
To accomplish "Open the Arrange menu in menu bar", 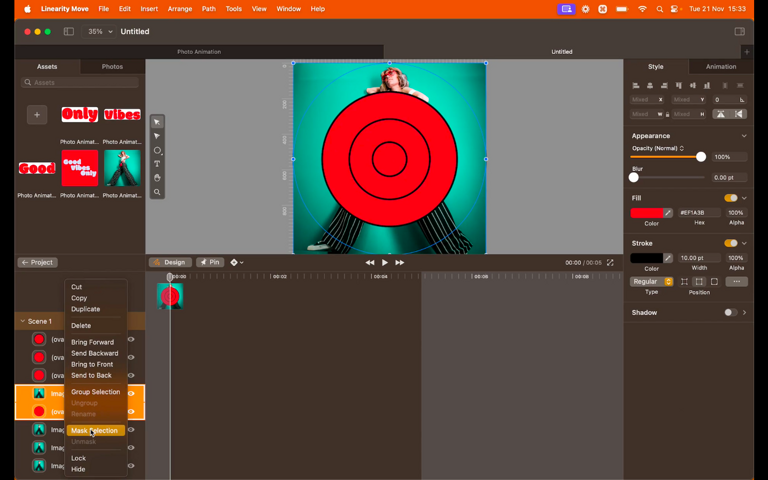I will click(180, 9).
